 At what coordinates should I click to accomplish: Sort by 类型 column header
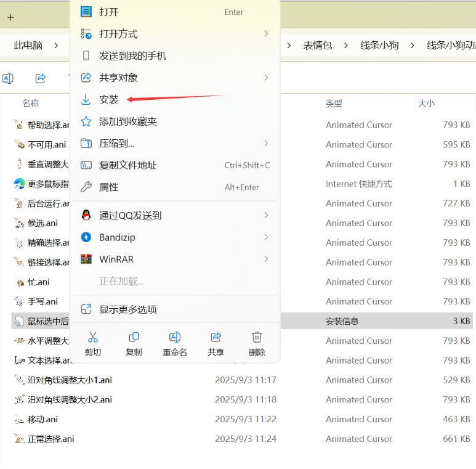pyautogui.click(x=334, y=104)
